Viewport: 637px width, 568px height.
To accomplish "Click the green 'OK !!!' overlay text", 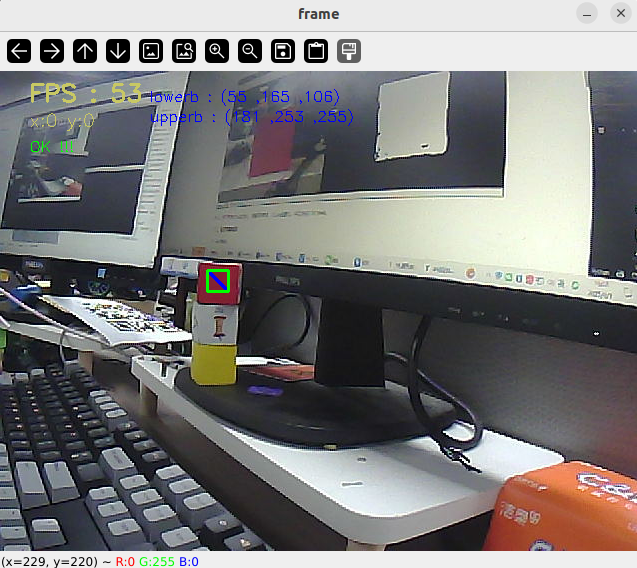I will tap(52, 147).
